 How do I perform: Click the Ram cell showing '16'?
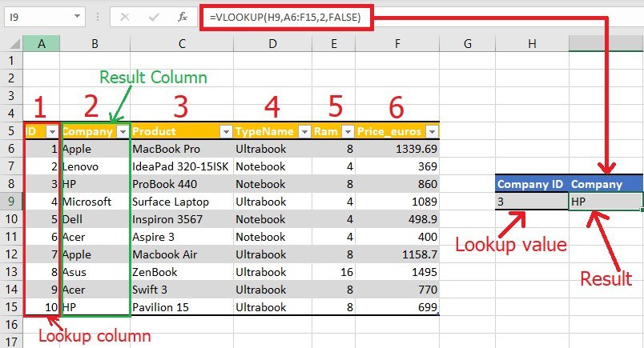click(334, 272)
